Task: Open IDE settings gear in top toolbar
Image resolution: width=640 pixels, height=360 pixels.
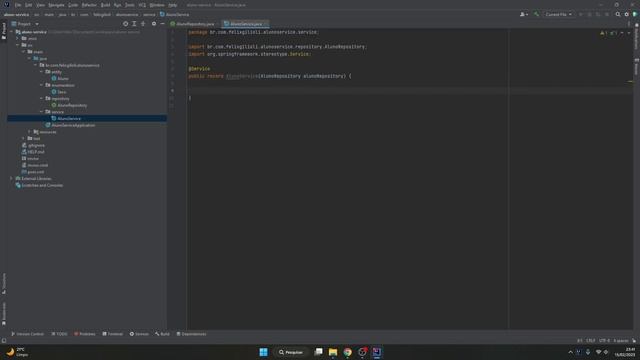Action: coord(627,14)
